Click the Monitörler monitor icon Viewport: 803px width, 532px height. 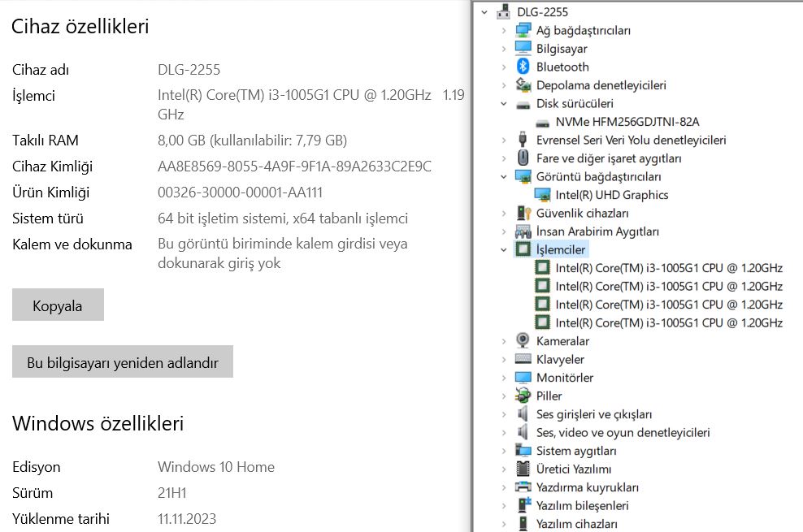tap(523, 378)
